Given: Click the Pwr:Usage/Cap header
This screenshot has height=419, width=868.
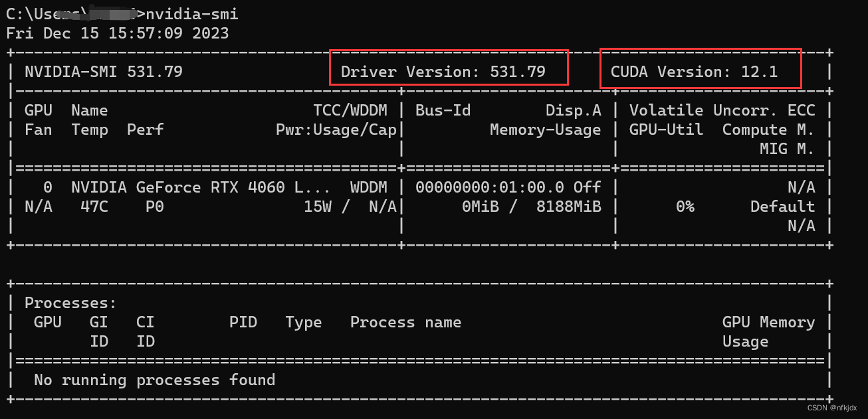Looking at the screenshot, I should pyautogui.click(x=336, y=129).
